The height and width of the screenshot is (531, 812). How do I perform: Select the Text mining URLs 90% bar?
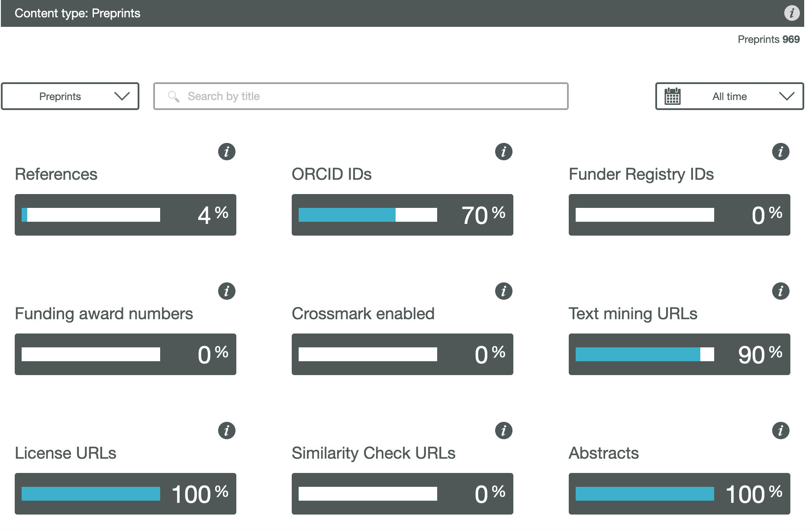coord(645,354)
